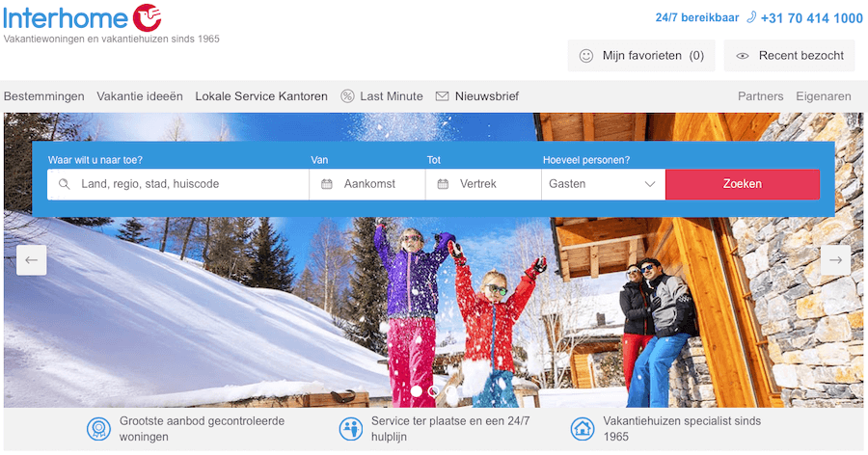Click the people service icon for 24/7 hulplijn

click(350, 428)
